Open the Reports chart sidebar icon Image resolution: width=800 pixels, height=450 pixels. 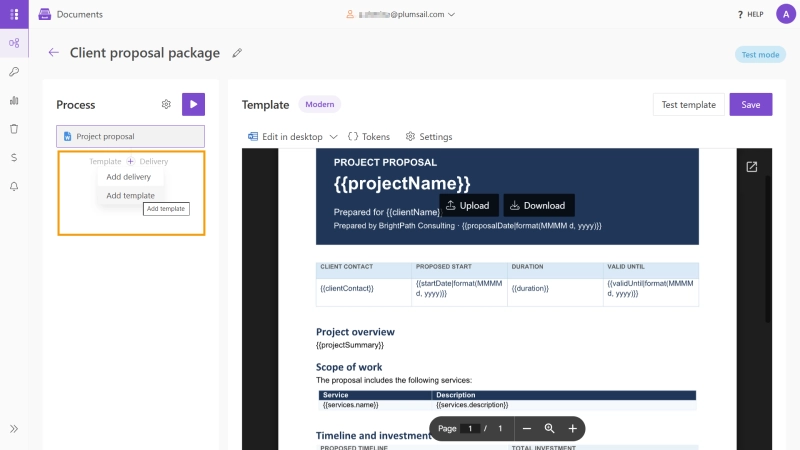click(14, 101)
